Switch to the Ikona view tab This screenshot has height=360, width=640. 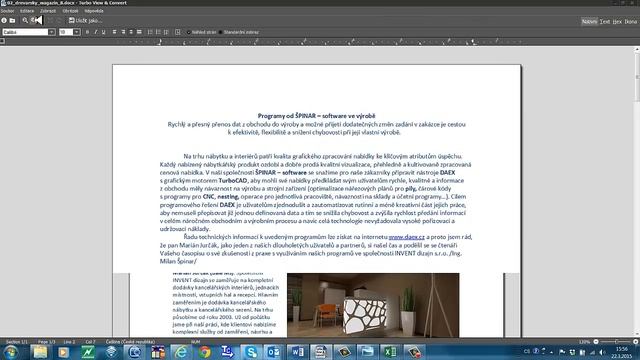(630, 21)
